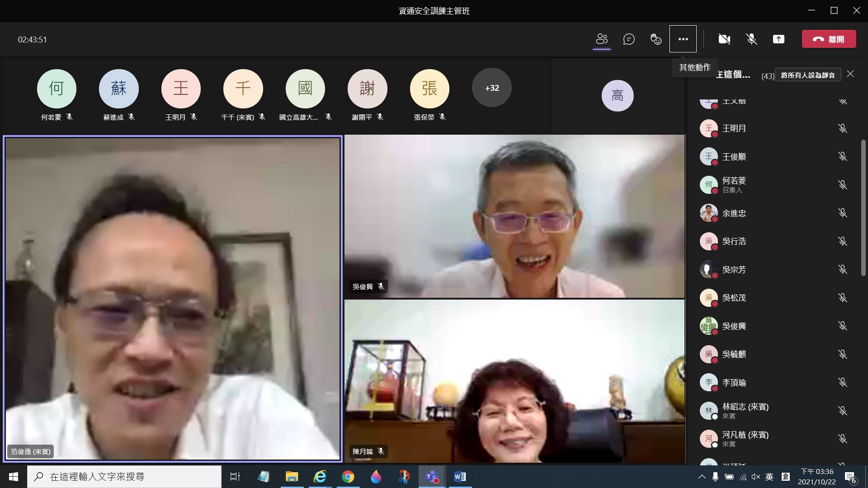Click mic icon beside 王明月 in list
The width and height of the screenshot is (868, 488).
click(843, 128)
